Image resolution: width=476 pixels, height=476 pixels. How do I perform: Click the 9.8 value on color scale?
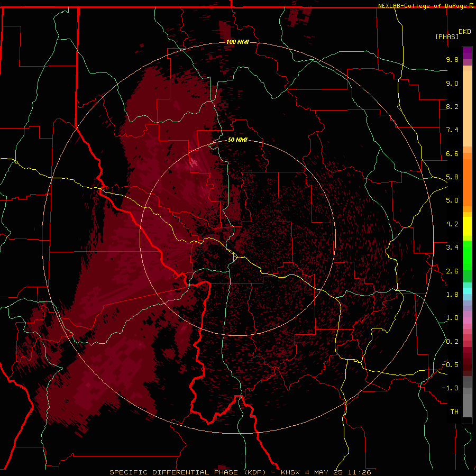(x=452, y=59)
